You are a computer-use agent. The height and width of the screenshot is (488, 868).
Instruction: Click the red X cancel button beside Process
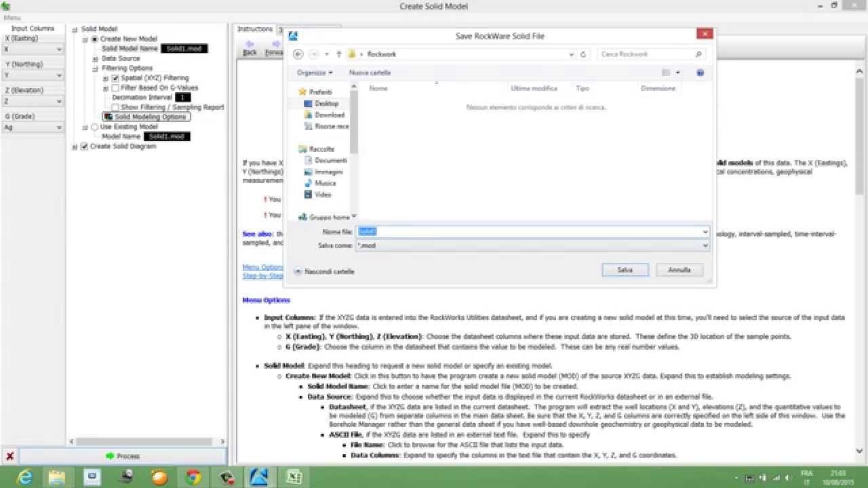click(9, 456)
